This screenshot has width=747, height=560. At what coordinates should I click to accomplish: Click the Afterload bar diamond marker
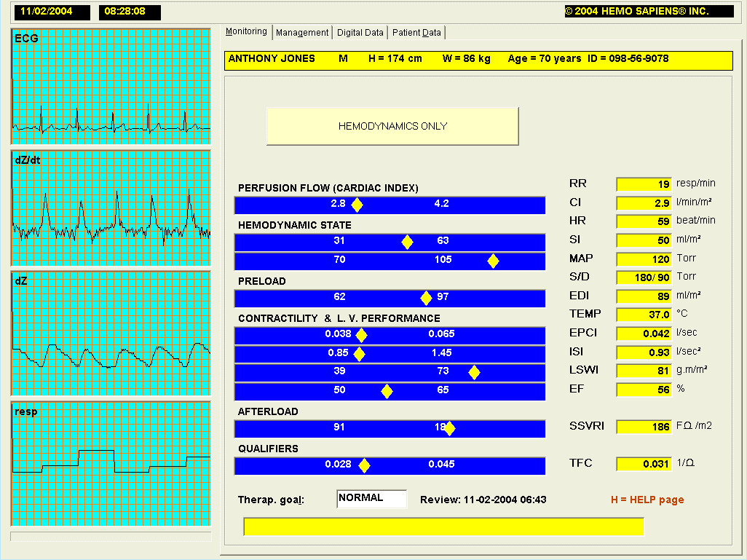coord(449,428)
